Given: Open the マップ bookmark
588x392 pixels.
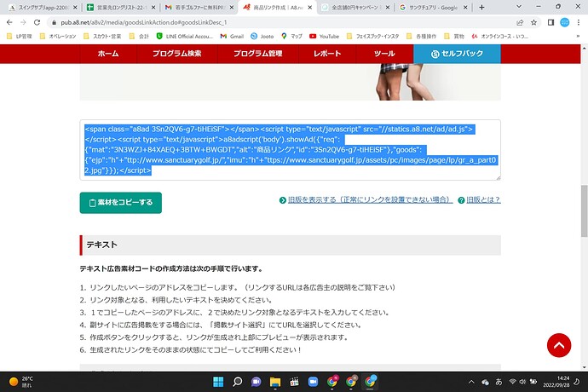Looking at the screenshot, I should click(x=291, y=37).
